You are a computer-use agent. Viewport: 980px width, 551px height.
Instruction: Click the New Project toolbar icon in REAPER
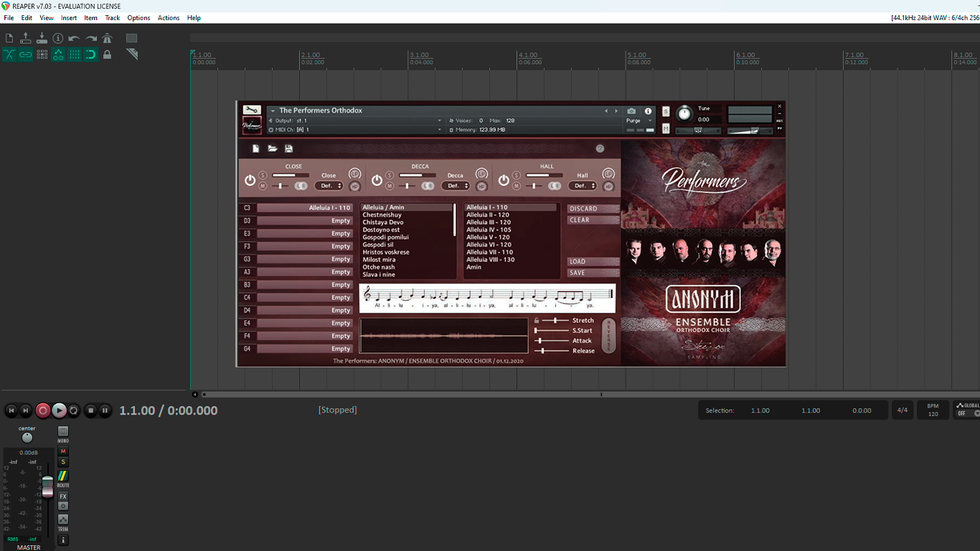[9, 38]
